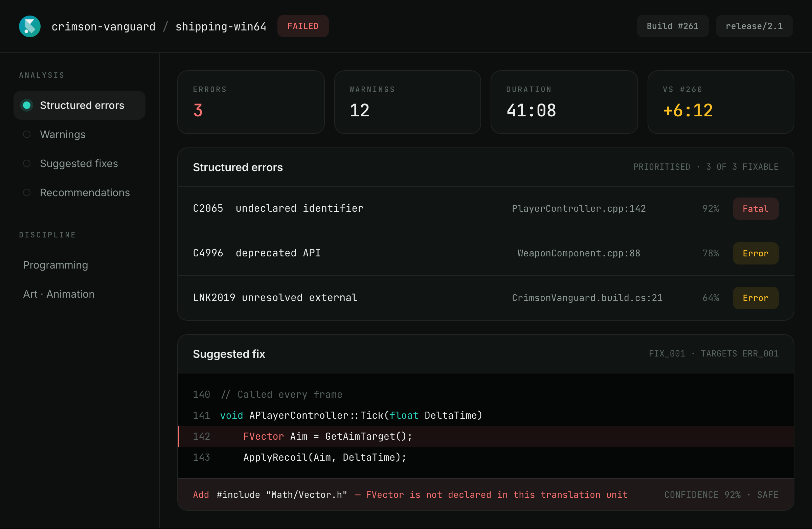Select the Suggested fixes radio dot

click(27, 163)
